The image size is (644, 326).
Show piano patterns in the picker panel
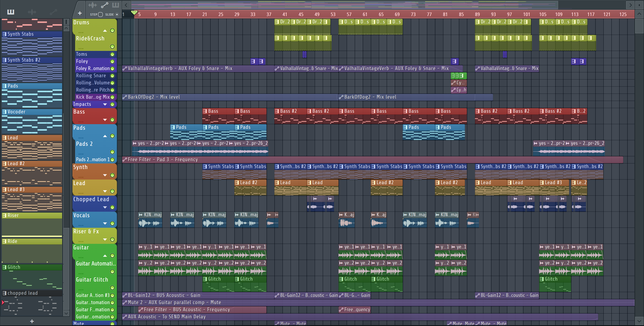[11, 12]
